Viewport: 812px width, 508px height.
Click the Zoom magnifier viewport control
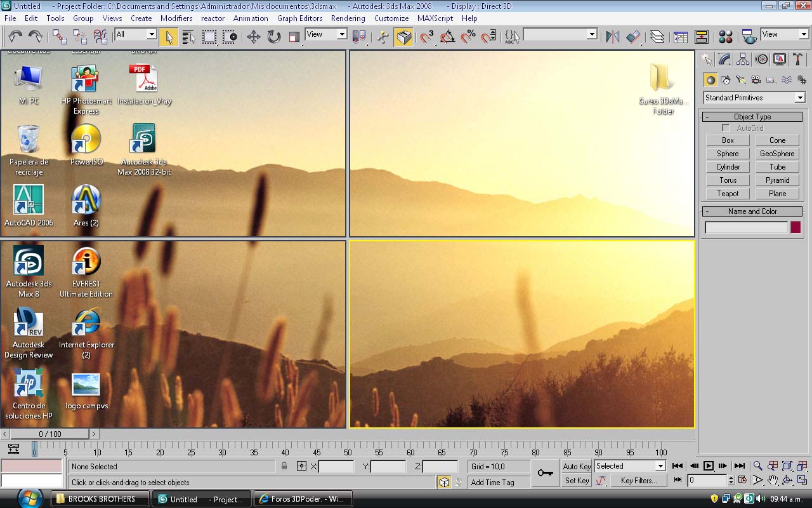[757, 466]
